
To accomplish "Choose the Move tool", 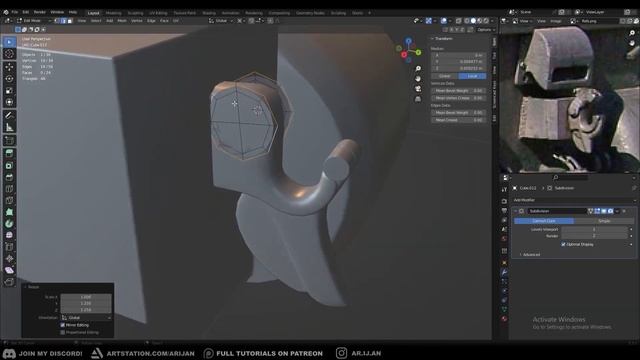I will click(9, 67).
